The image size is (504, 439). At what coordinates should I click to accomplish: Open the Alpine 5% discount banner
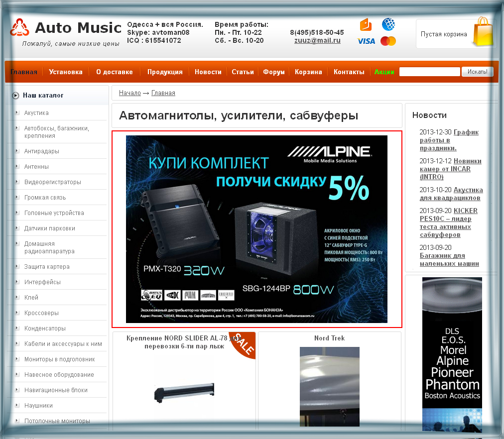pyautogui.click(x=256, y=229)
